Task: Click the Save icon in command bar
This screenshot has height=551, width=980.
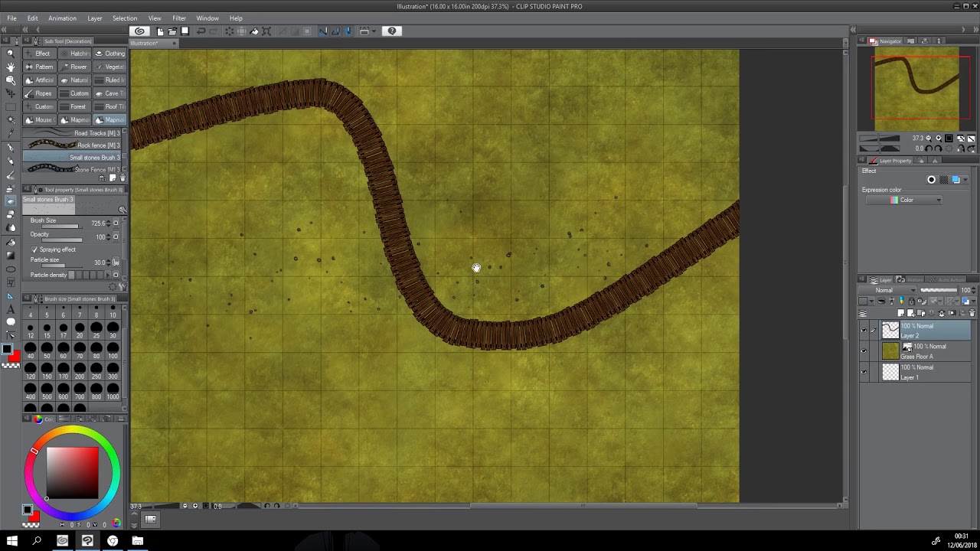Action: [185, 31]
